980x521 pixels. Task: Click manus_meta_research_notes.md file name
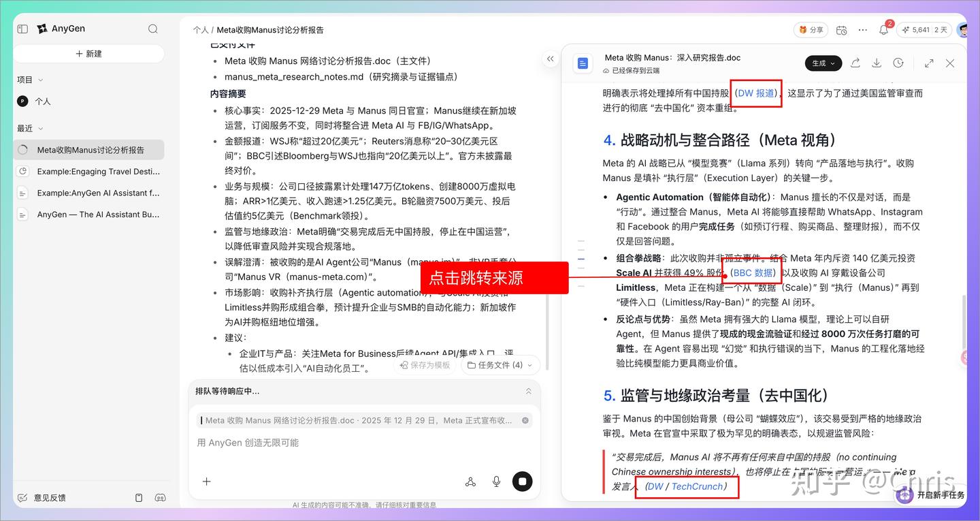click(294, 77)
